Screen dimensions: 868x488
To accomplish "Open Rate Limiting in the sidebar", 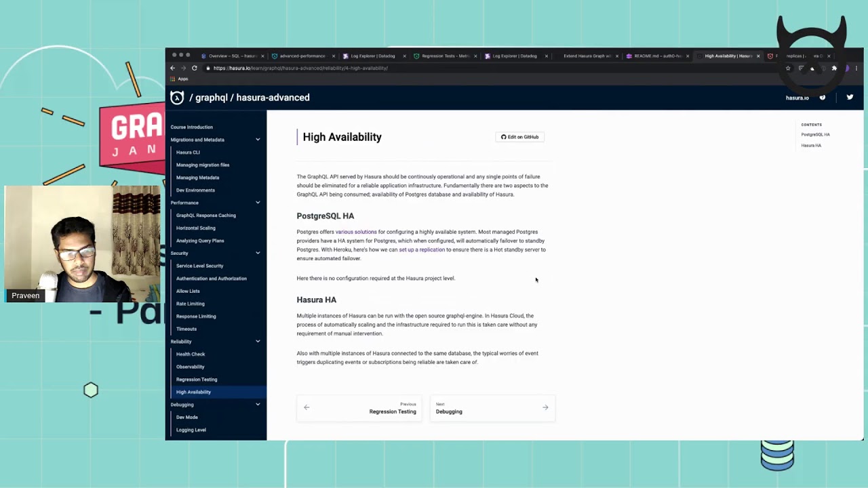I will tap(190, 304).
